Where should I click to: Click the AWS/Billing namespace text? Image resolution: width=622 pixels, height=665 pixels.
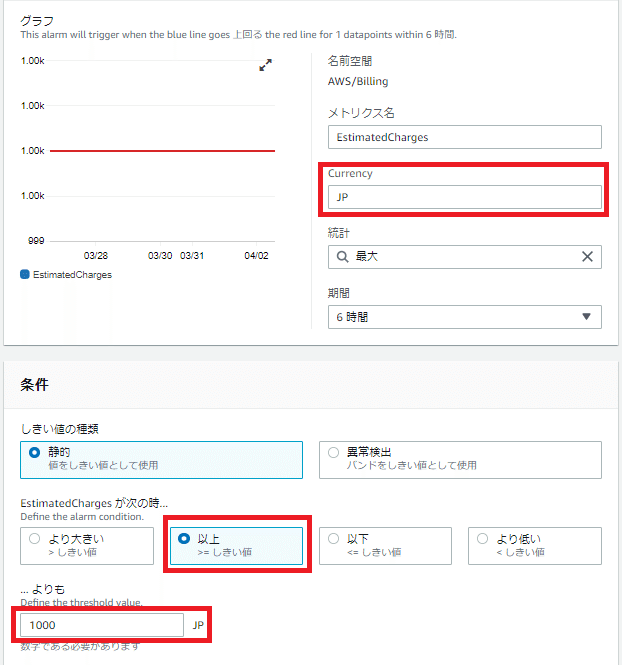[358, 81]
